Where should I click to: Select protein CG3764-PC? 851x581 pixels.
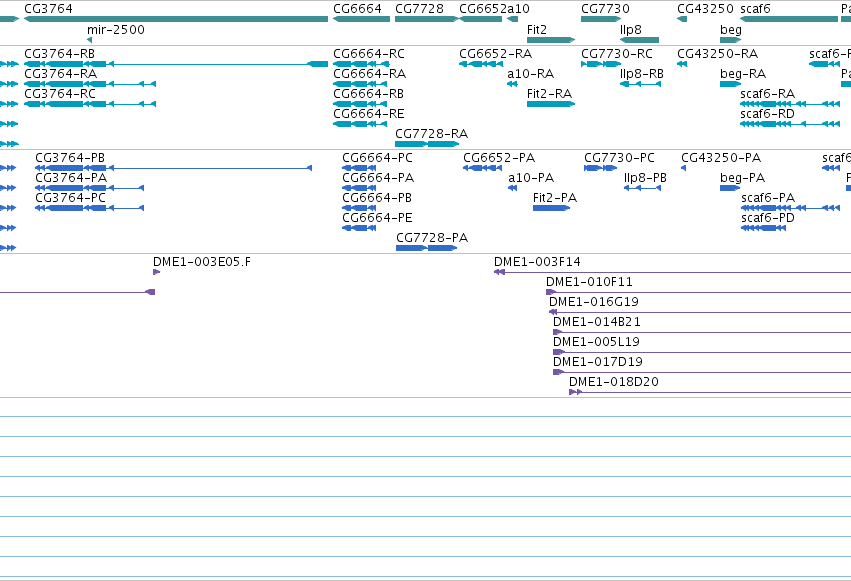coord(90,208)
